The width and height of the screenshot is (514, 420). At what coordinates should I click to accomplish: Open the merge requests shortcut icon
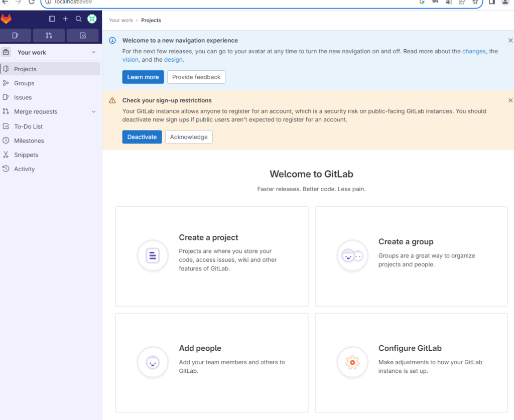49,36
